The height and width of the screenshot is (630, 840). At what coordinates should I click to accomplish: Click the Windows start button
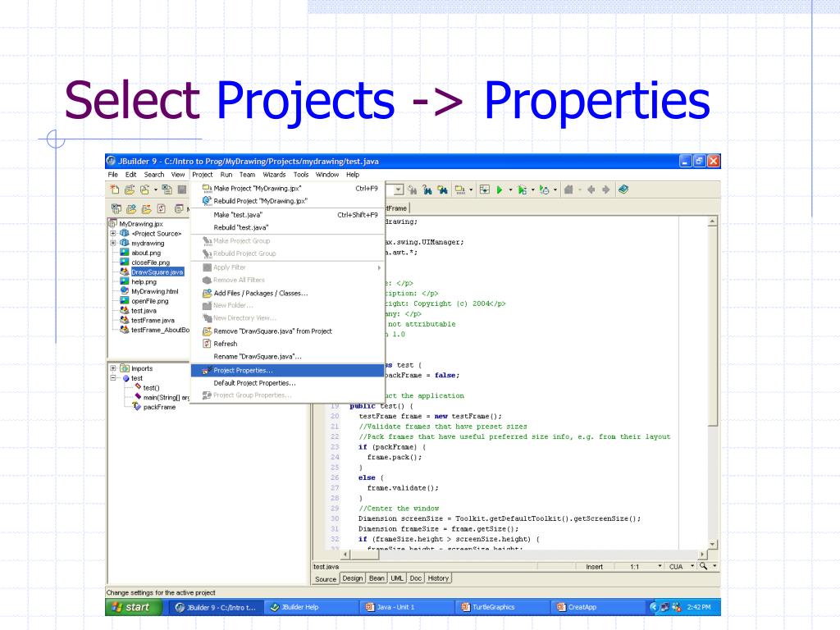tap(134, 607)
